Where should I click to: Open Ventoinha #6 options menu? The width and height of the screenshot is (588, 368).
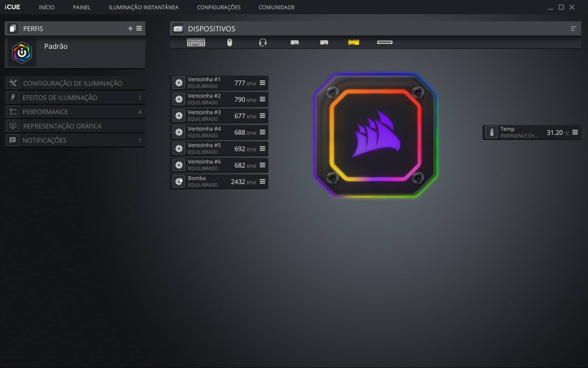point(262,165)
